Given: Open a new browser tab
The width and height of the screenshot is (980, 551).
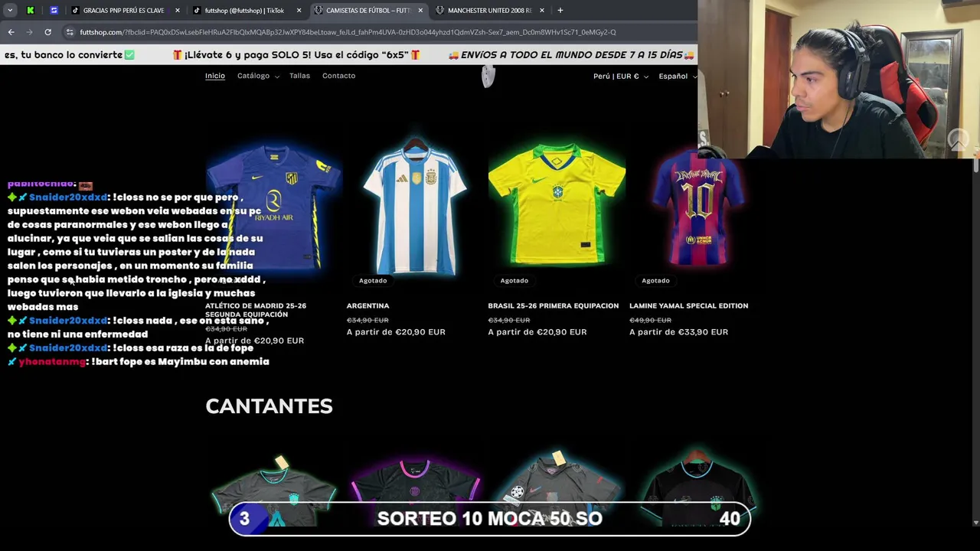Looking at the screenshot, I should click(x=560, y=11).
